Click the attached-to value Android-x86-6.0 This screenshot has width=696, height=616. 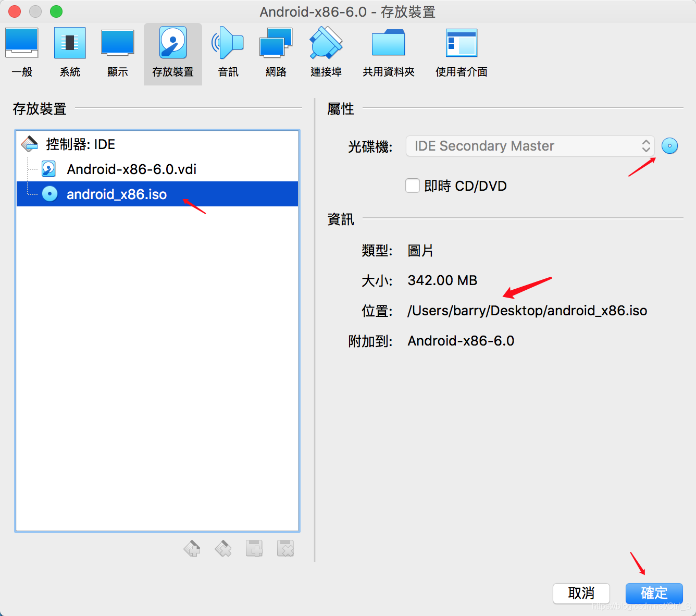[461, 341]
